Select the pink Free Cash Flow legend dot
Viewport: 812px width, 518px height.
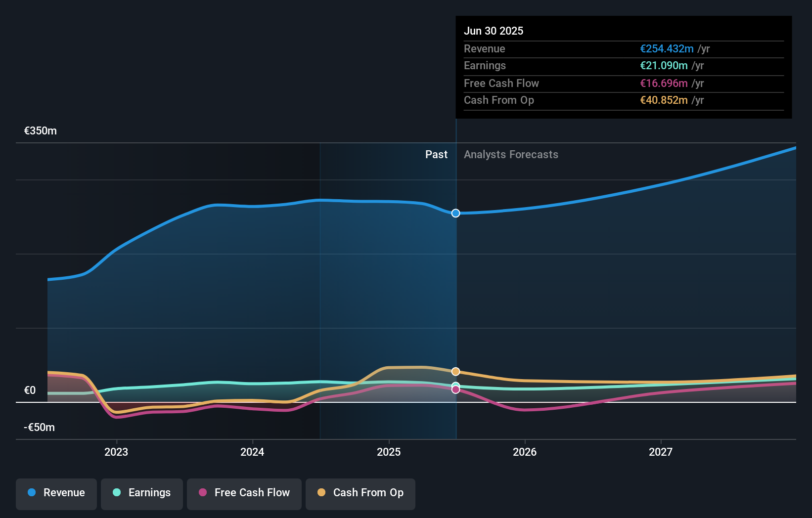[203, 493]
